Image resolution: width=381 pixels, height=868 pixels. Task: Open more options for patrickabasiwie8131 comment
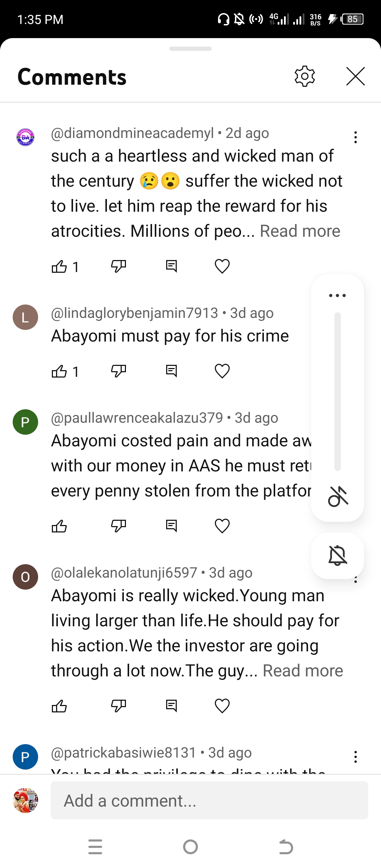coord(355,757)
